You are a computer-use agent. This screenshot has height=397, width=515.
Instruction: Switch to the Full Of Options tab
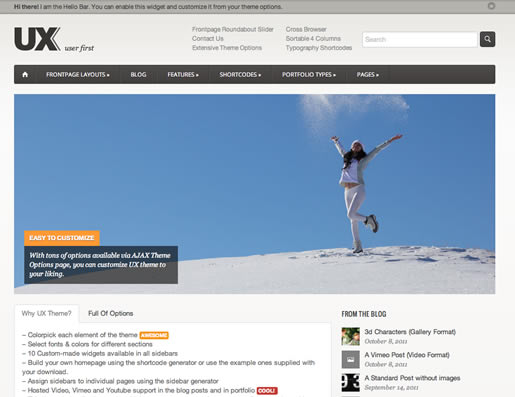coord(111,313)
